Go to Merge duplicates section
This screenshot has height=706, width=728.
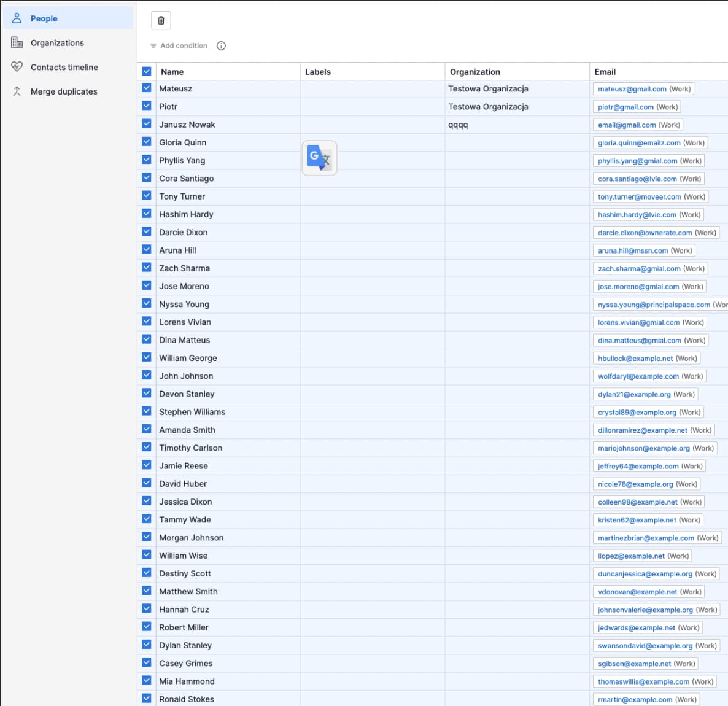[64, 91]
